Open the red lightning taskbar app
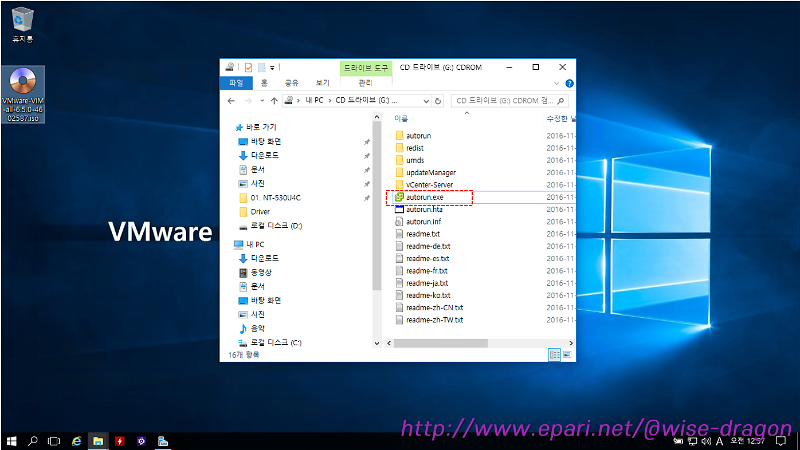800x450 pixels. [119, 441]
